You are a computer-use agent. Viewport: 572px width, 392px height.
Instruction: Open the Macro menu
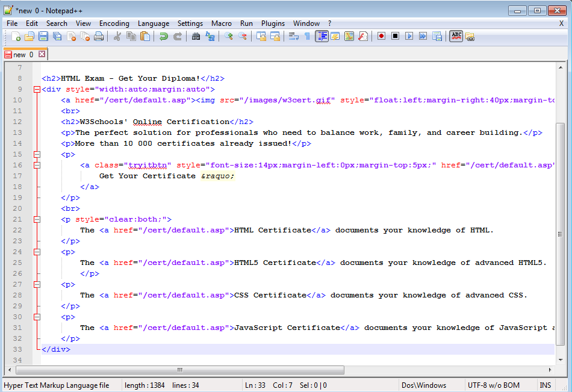[222, 23]
